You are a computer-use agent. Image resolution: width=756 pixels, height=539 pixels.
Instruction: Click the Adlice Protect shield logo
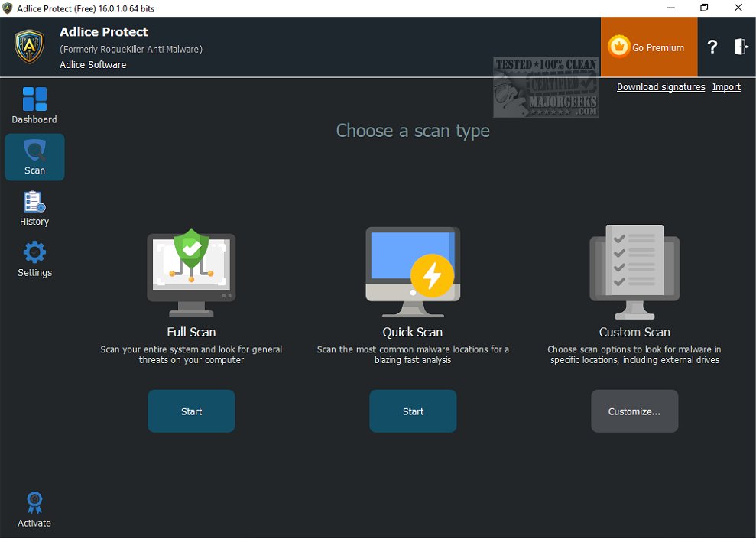tap(29, 47)
